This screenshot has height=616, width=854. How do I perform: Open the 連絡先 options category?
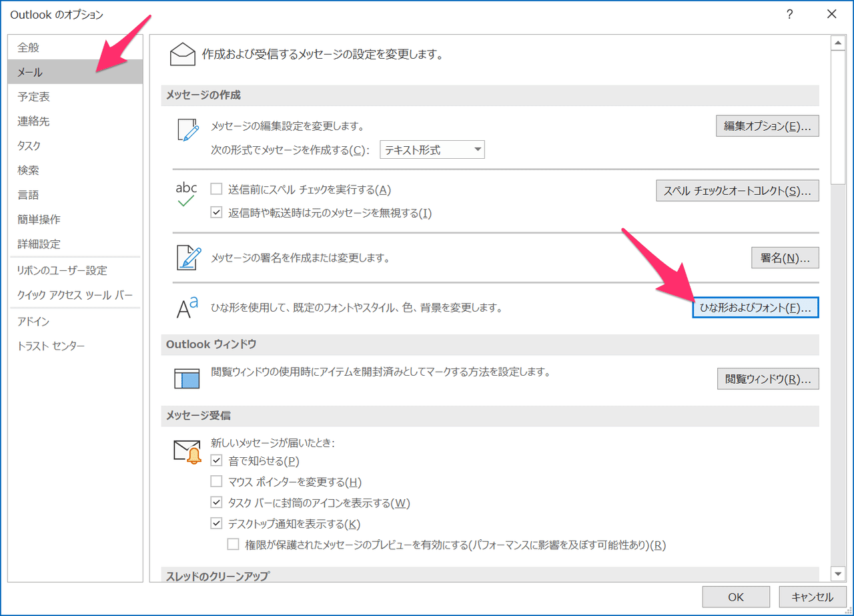(x=75, y=121)
